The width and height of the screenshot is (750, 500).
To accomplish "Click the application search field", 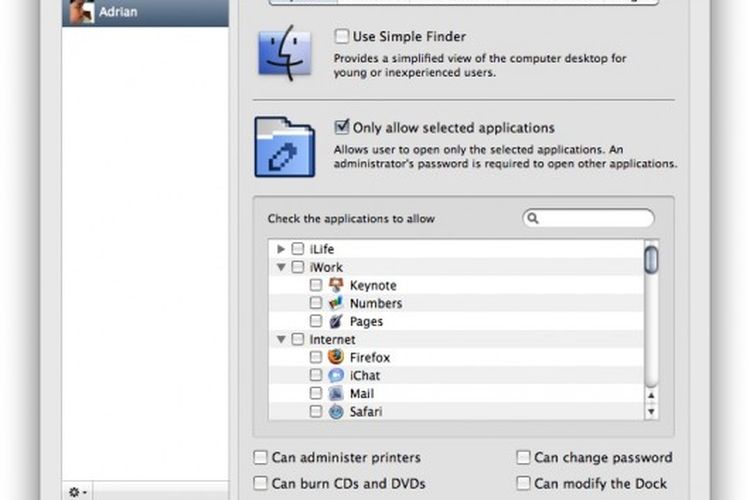I will (x=588, y=219).
